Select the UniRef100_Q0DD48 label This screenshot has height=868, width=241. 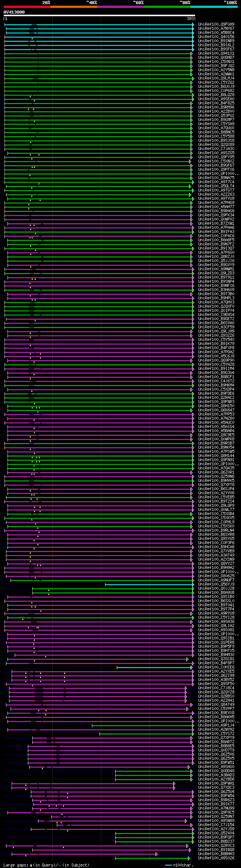(216, 771)
